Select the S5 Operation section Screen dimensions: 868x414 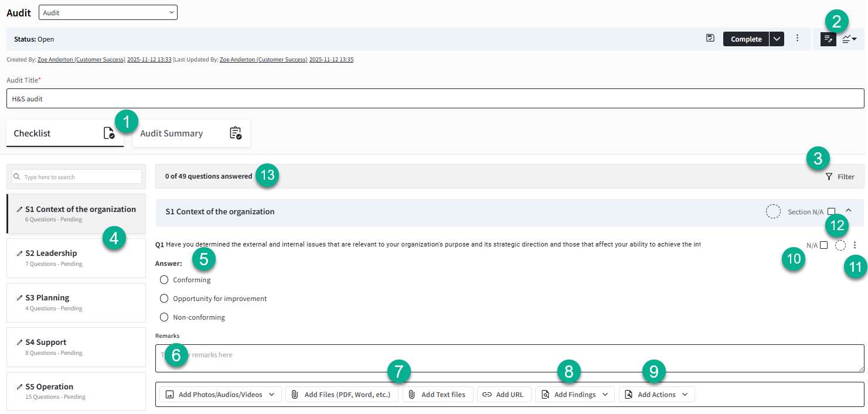coord(76,392)
